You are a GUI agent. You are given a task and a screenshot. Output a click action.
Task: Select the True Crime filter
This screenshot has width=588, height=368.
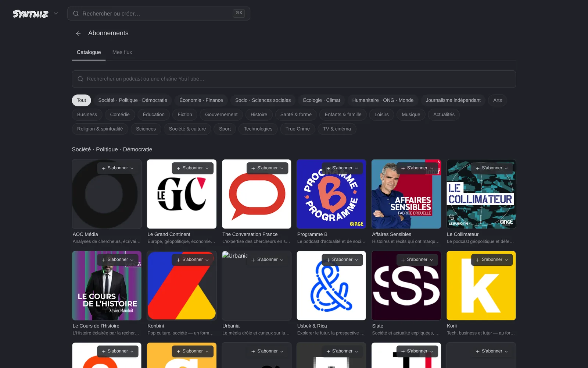(x=298, y=129)
